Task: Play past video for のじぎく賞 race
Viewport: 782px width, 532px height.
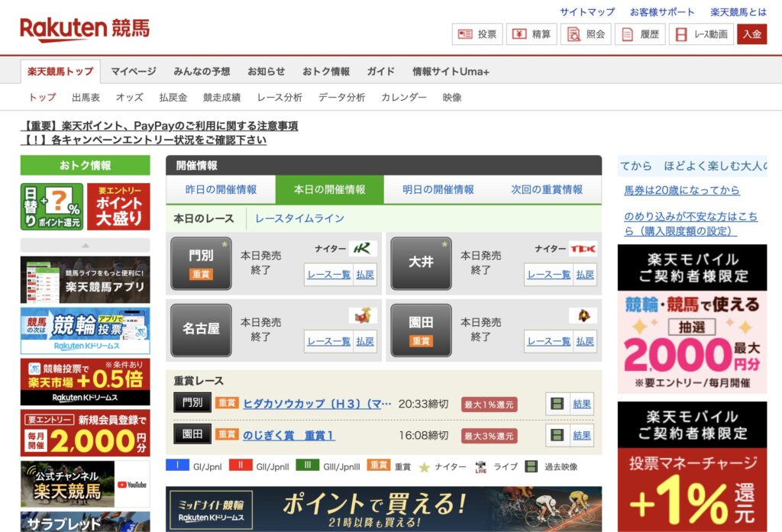Action: pos(557,435)
